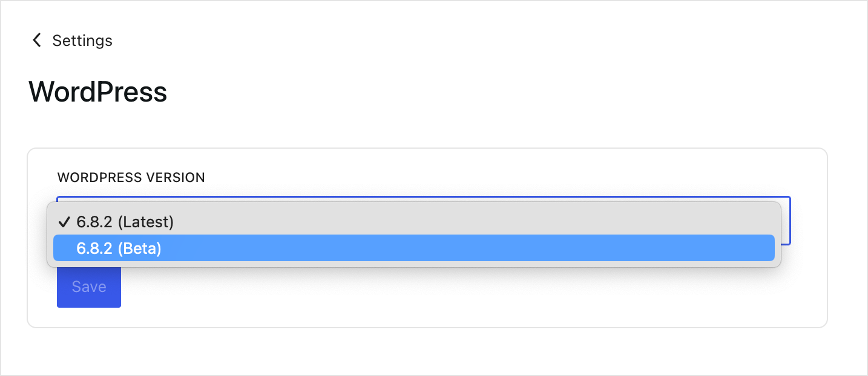
Task: Click the WORDPRESS VERSION field label
Action: tap(131, 177)
